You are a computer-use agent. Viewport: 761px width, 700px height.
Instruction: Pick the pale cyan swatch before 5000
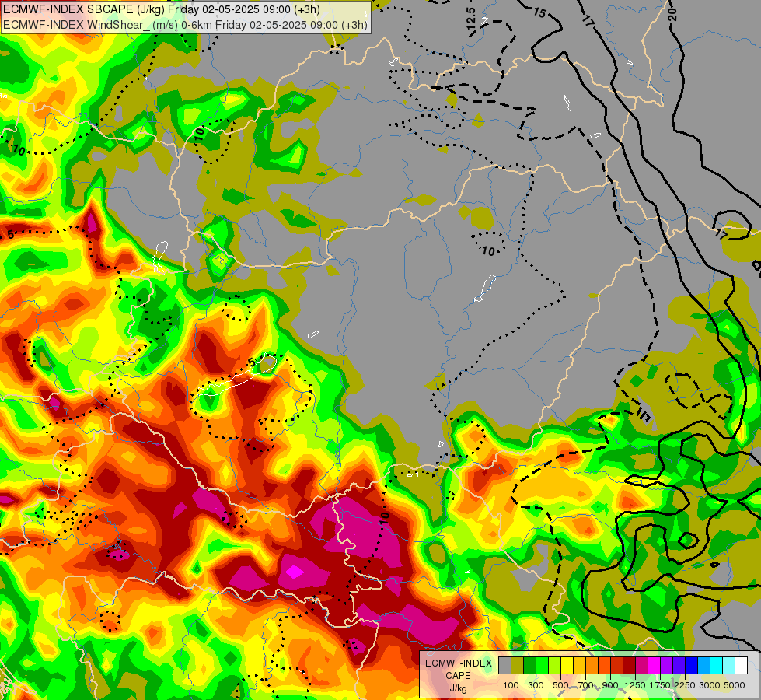pos(729,665)
